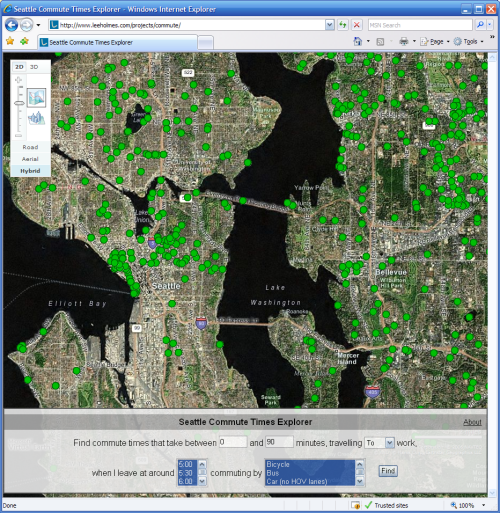
Task: Click the browser Forward button
Action: coord(26,25)
